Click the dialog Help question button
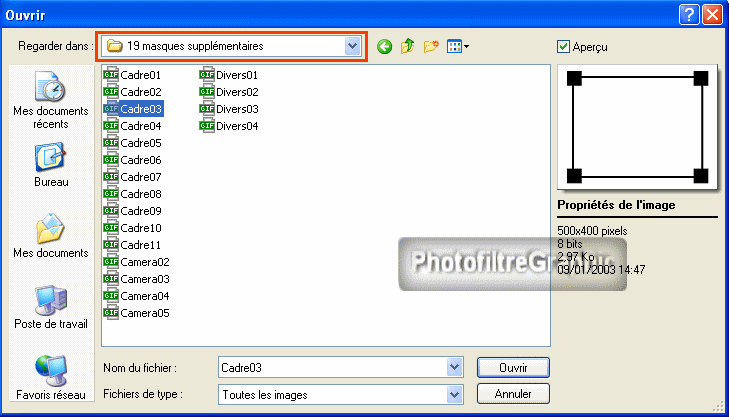This screenshot has height=417, width=729. (x=688, y=14)
